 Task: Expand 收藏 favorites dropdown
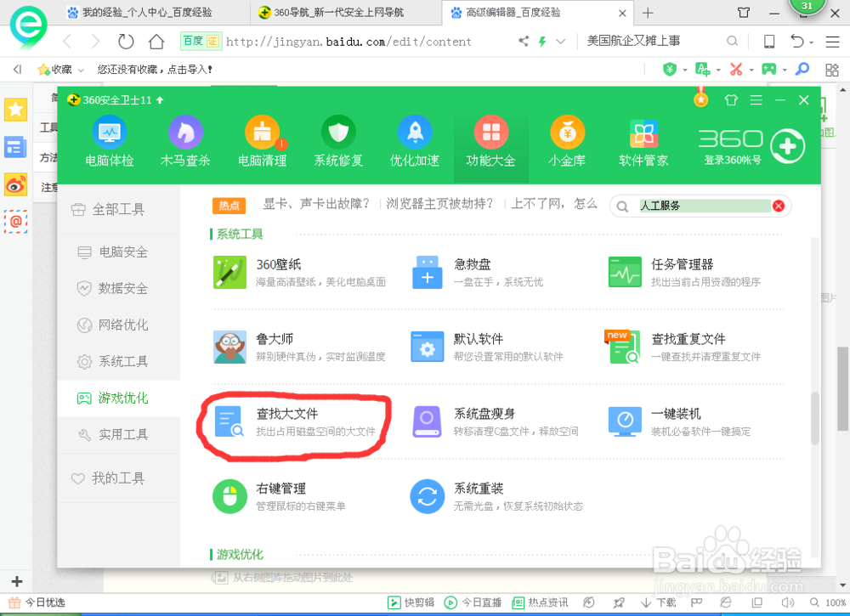82,70
